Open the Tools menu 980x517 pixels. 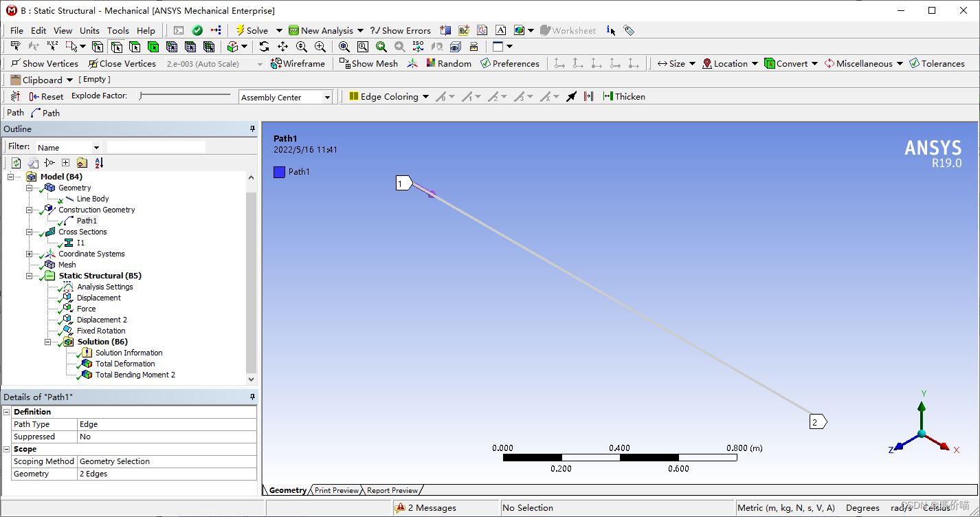tap(118, 30)
